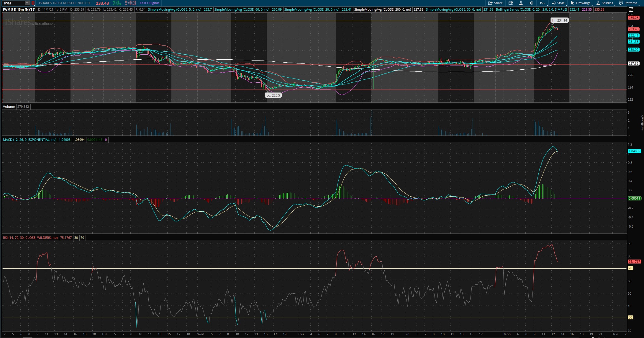Click the Wed date label on time axis
Image resolution: width=644 pixels, height=338 pixels.
tap(201, 334)
